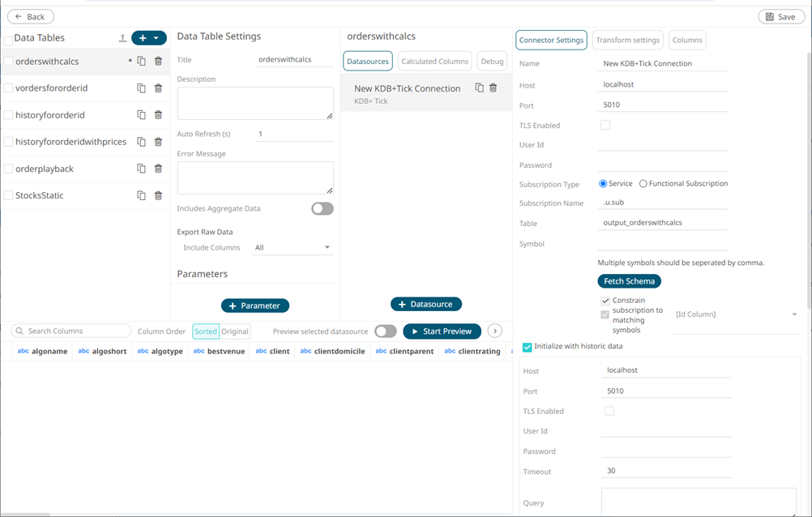Start Preview of data

point(442,331)
